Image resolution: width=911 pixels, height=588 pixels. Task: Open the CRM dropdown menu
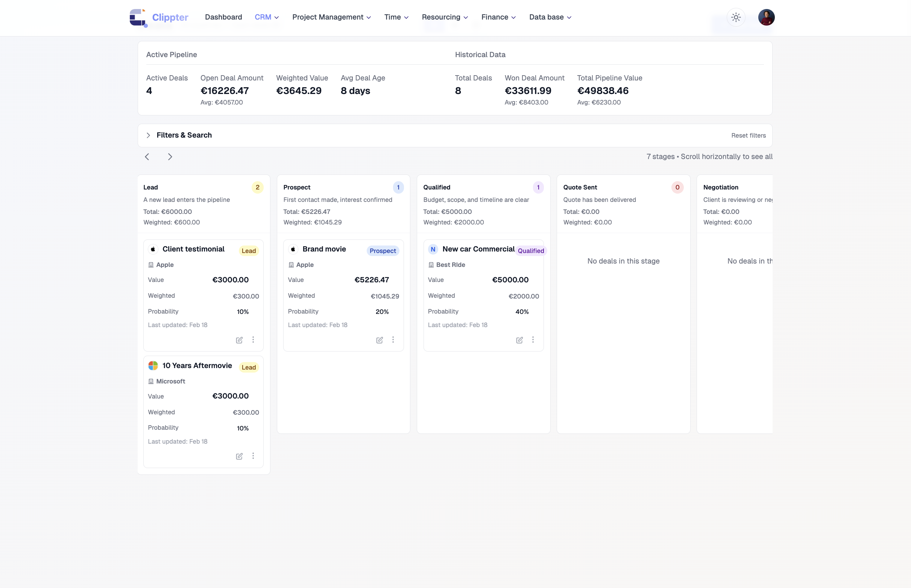[x=267, y=17]
